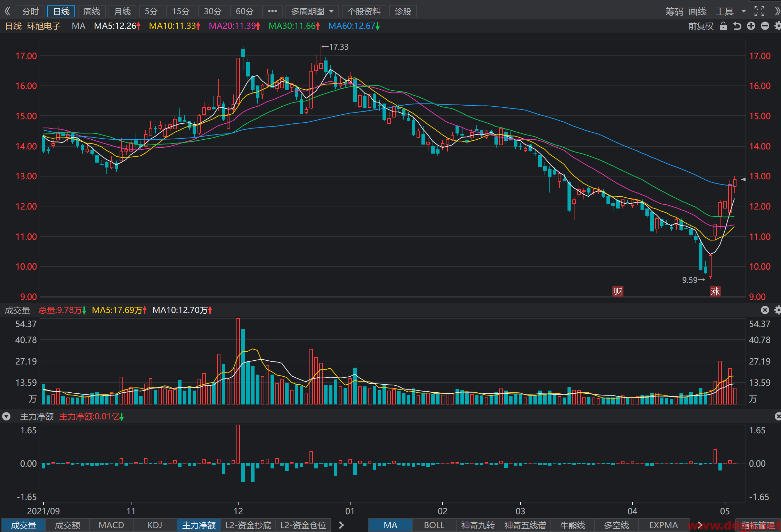781x532 pixels.
Task: Switch to 周线 weekly chart
Action: click(x=92, y=11)
